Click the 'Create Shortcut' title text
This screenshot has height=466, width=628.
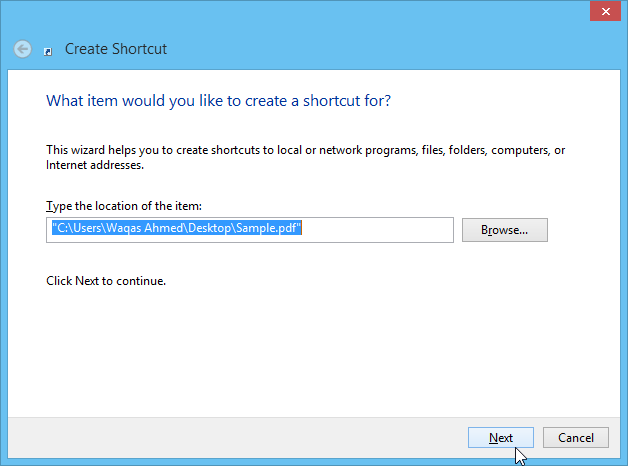coord(116,49)
